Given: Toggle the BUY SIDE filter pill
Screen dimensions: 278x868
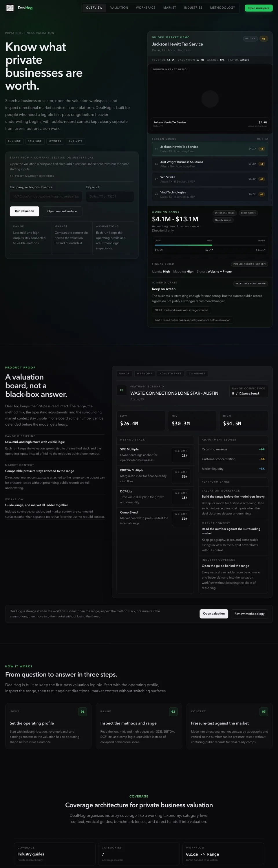Looking at the screenshot, I should click(x=14, y=141).
